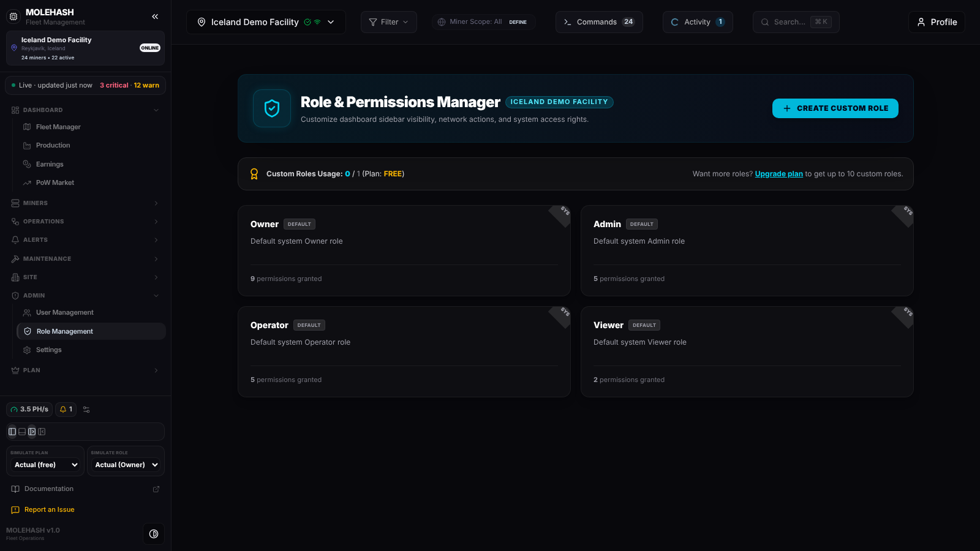Click the MoleHash logo icon
Screen dimensions: 980x551
click(13, 17)
